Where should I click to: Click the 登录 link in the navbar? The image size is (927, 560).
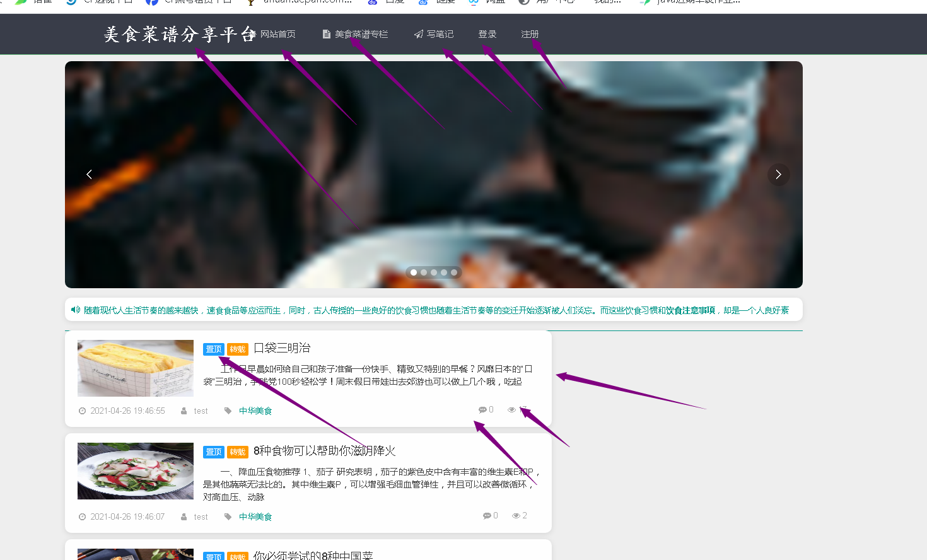[487, 34]
